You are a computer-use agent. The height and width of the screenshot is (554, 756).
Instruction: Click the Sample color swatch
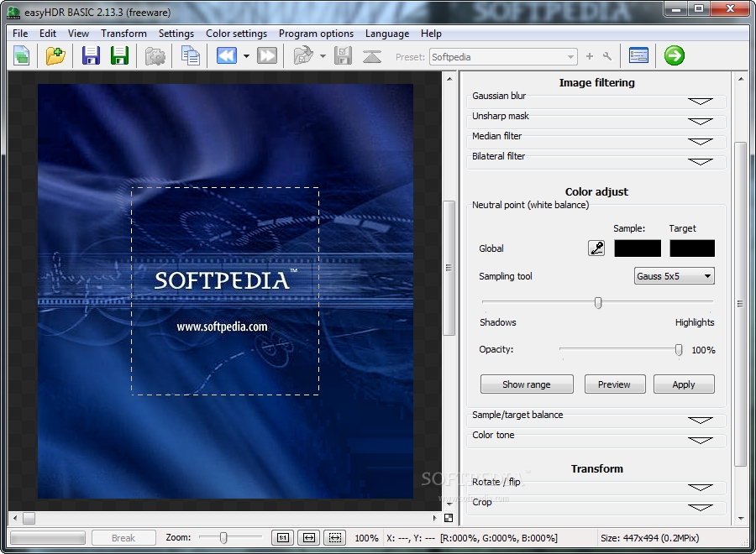coord(638,248)
